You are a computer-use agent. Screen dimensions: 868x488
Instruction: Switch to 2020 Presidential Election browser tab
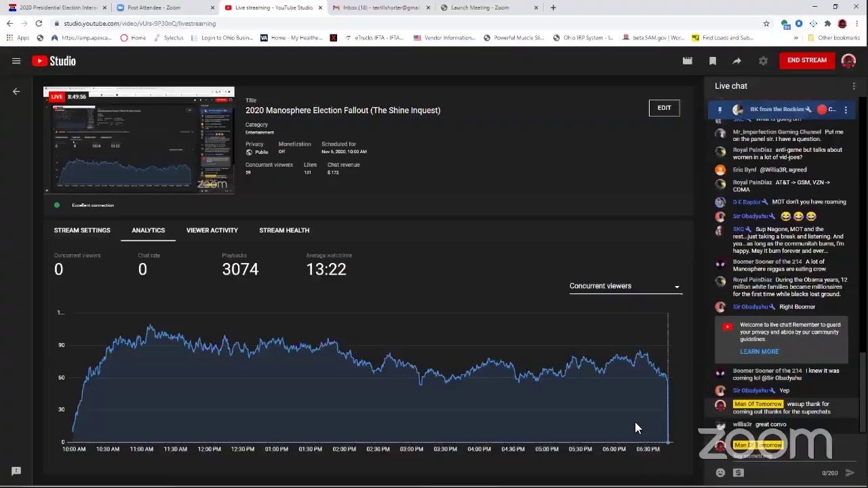[57, 7]
